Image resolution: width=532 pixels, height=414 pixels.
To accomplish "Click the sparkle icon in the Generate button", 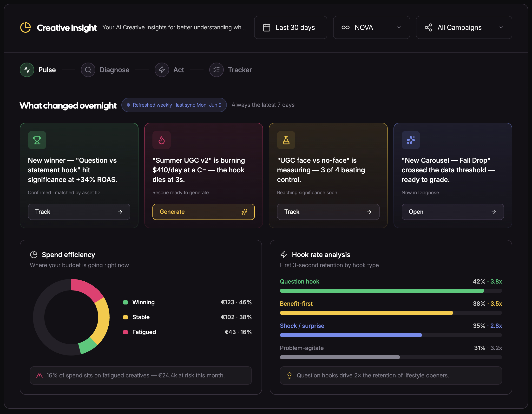I will pyautogui.click(x=244, y=212).
